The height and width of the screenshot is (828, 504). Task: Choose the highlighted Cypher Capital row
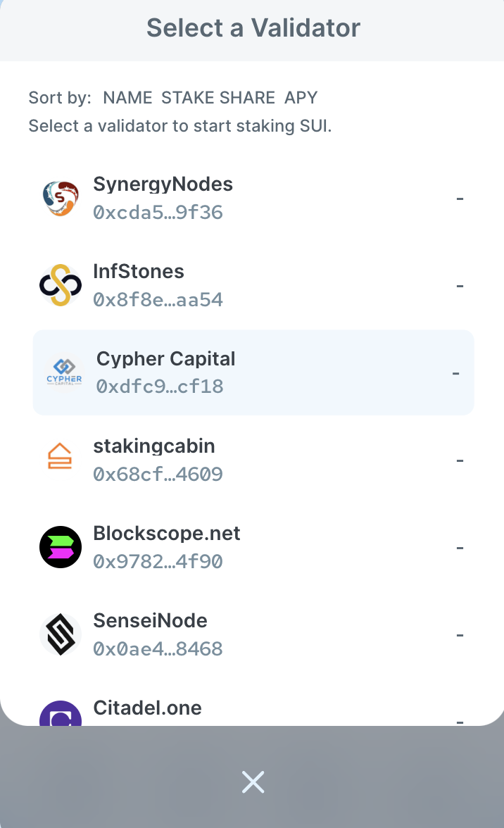[253, 372]
